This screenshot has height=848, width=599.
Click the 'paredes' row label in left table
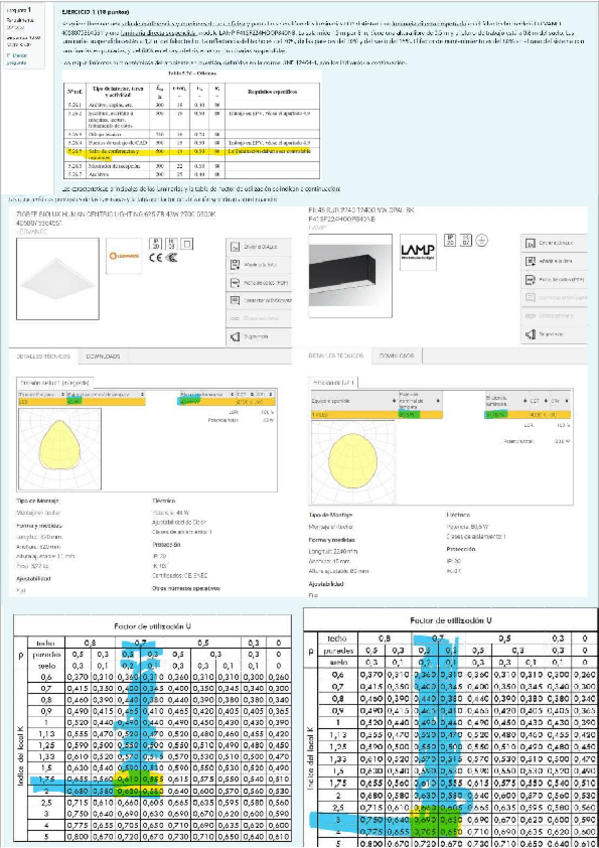(x=46, y=654)
